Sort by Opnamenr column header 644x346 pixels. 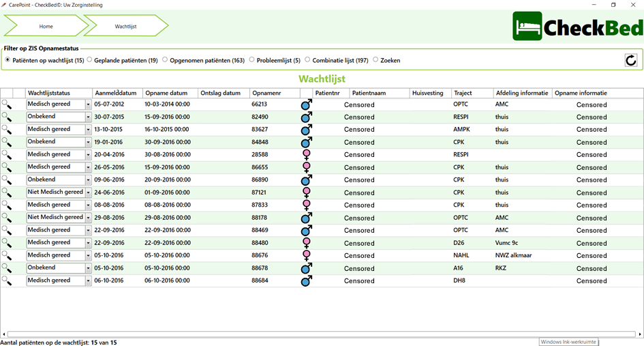click(x=275, y=93)
